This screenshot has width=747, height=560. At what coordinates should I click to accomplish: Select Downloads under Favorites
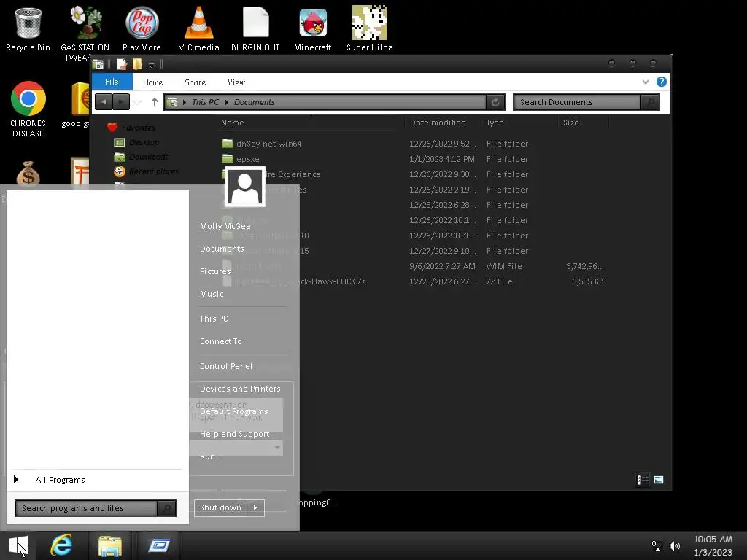[141, 157]
